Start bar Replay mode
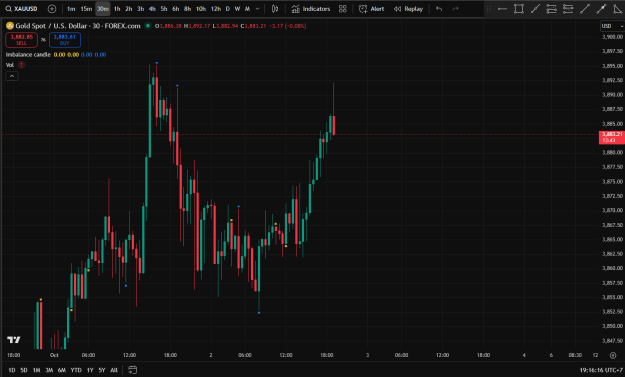Screen dimensions: 625x377 409,9
